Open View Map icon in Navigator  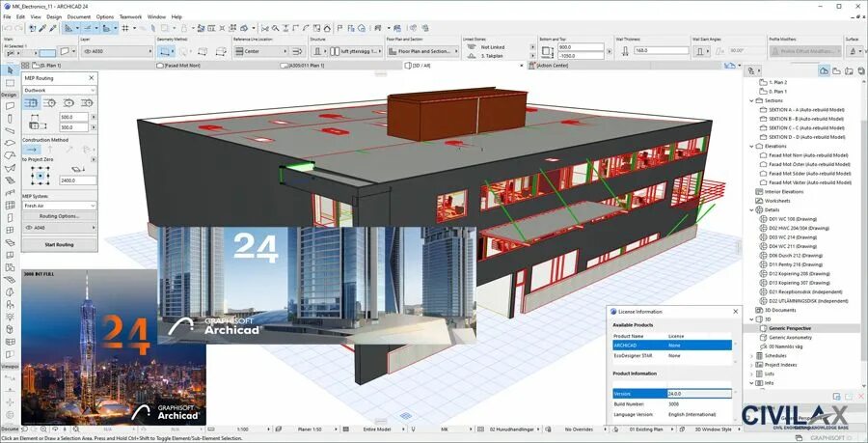coord(836,70)
